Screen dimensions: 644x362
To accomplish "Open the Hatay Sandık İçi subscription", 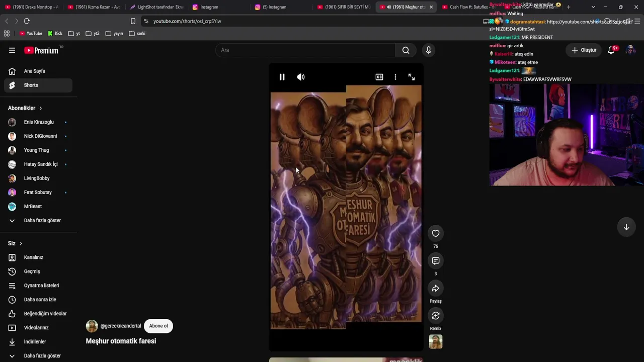I will [x=38, y=164].
